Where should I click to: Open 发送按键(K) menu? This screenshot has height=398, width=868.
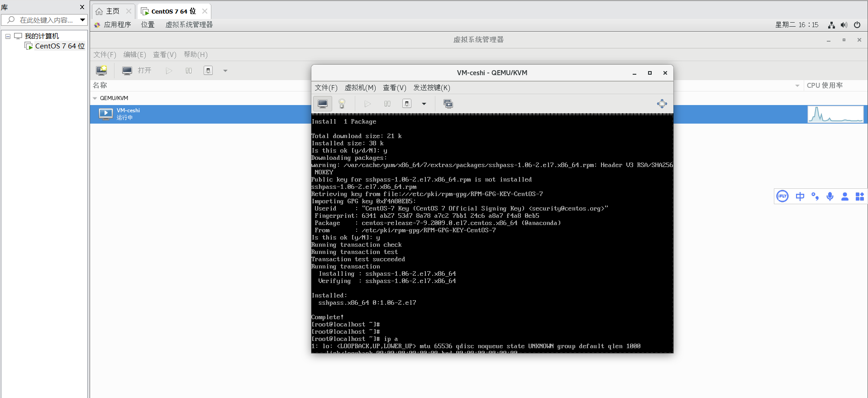432,88
